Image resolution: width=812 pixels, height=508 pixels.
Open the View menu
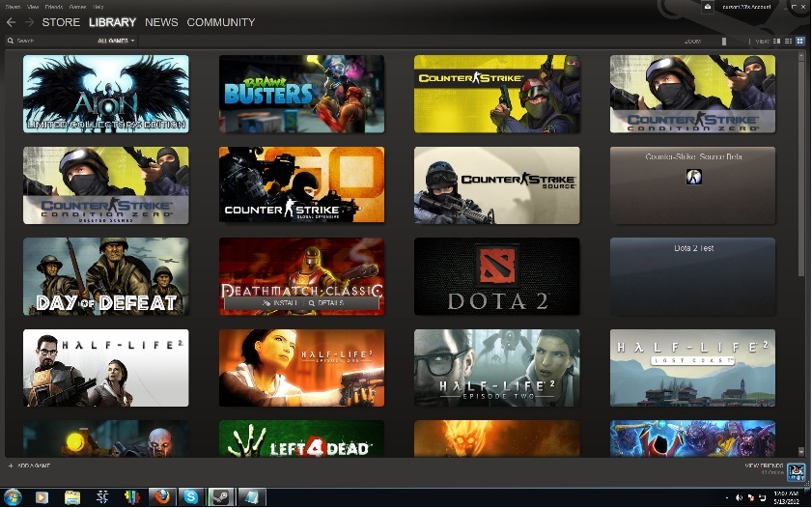pos(33,7)
